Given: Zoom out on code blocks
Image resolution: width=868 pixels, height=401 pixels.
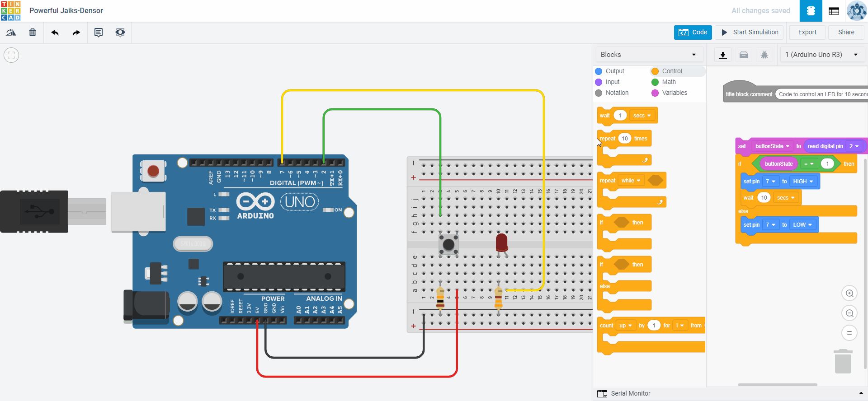Looking at the screenshot, I should pos(849,313).
